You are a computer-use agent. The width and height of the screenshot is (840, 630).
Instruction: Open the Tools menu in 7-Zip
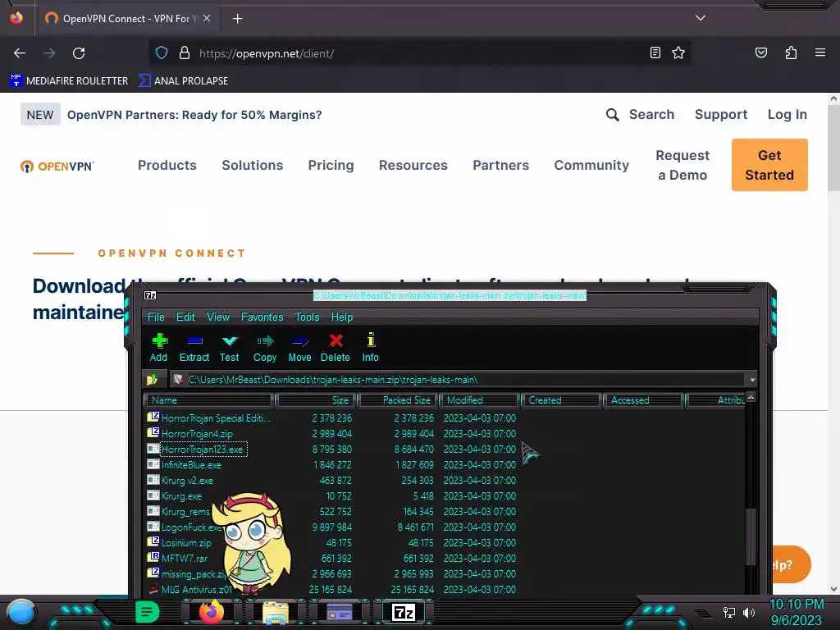(307, 317)
